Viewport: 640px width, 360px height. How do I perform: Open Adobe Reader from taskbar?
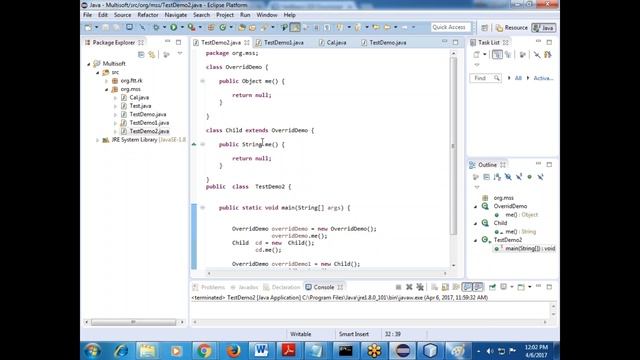[289, 351]
